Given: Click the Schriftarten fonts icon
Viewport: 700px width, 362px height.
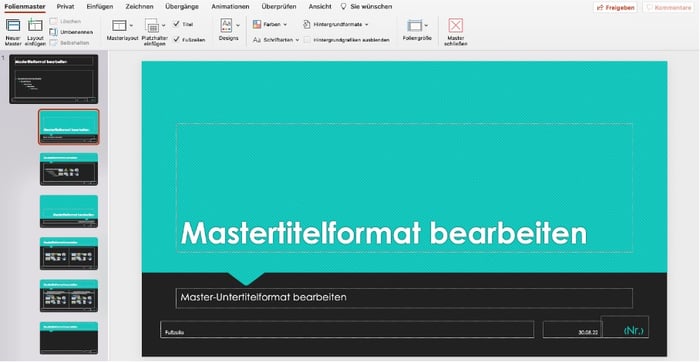Looking at the screenshot, I should (x=257, y=40).
